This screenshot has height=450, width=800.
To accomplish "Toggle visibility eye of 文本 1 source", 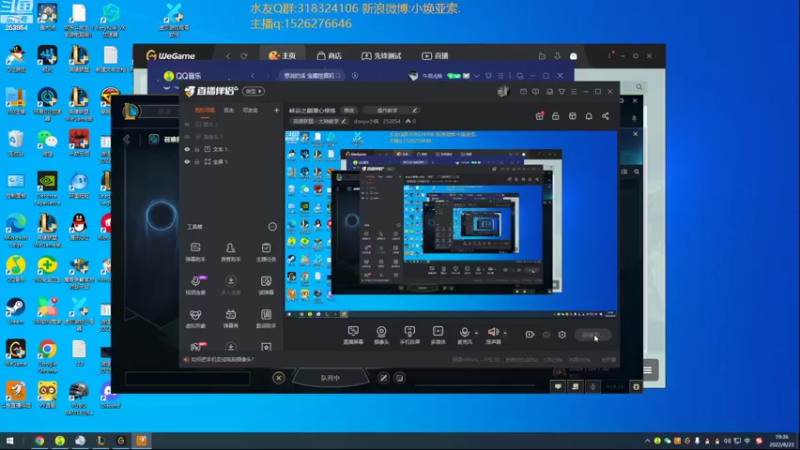I will coord(187,149).
